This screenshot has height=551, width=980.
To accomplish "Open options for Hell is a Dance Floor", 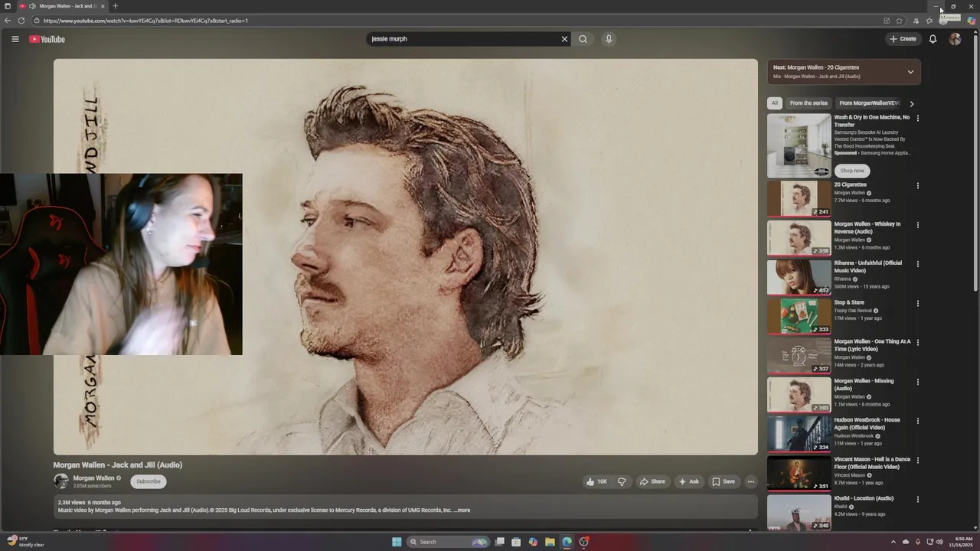I will pyautogui.click(x=918, y=460).
